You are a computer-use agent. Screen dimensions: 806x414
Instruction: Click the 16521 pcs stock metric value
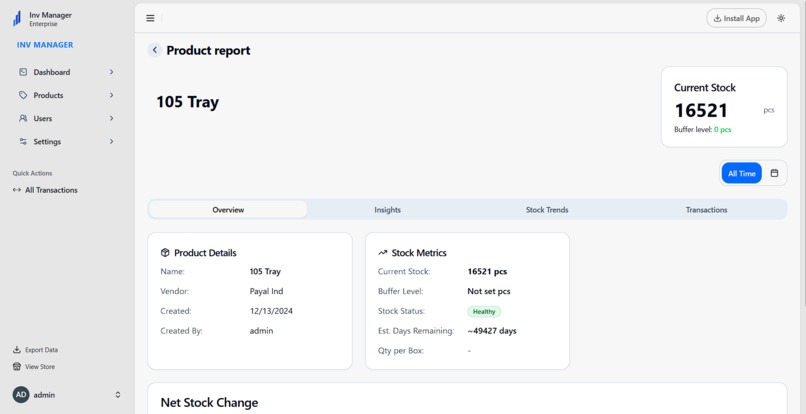pos(487,272)
